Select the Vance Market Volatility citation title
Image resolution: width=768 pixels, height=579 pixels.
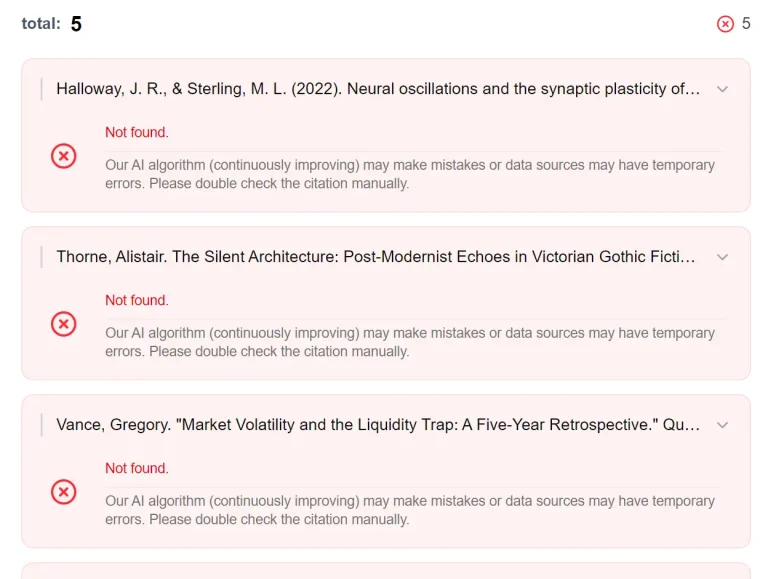coord(378,425)
